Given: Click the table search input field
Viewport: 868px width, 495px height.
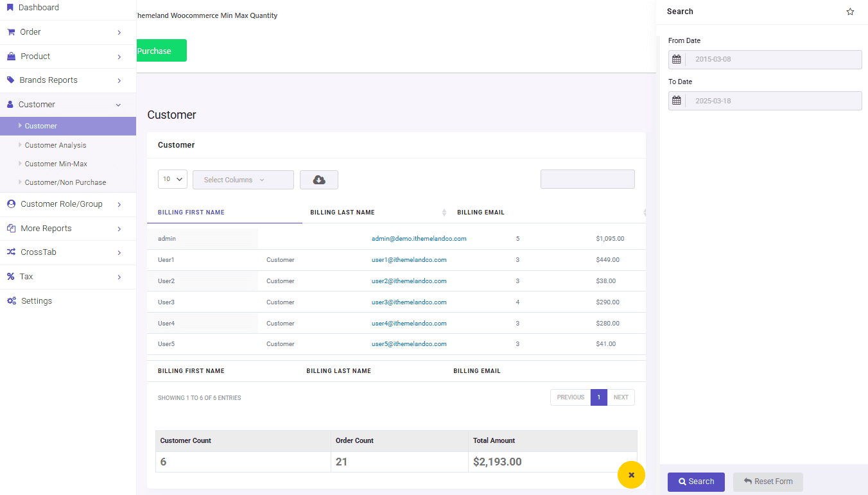Looking at the screenshot, I should (587, 179).
